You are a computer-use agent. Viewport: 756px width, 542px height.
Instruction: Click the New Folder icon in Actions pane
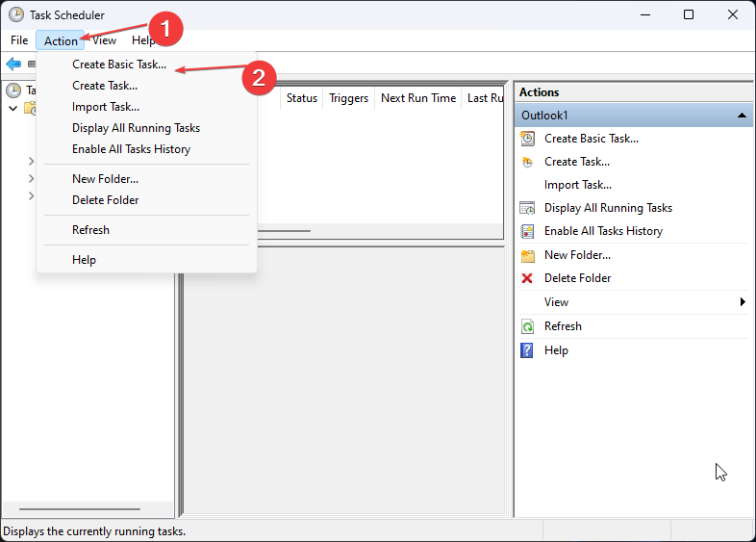pos(528,256)
